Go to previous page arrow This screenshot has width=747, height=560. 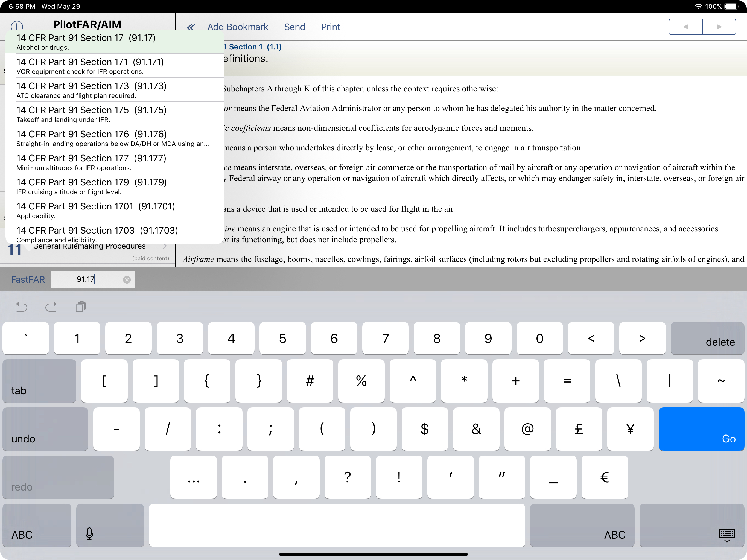point(685,27)
